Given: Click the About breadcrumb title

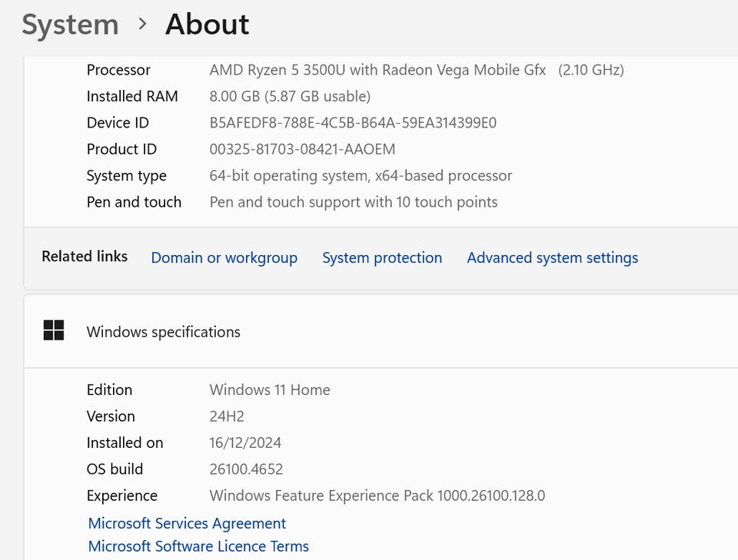Looking at the screenshot, I should point(207,25).
